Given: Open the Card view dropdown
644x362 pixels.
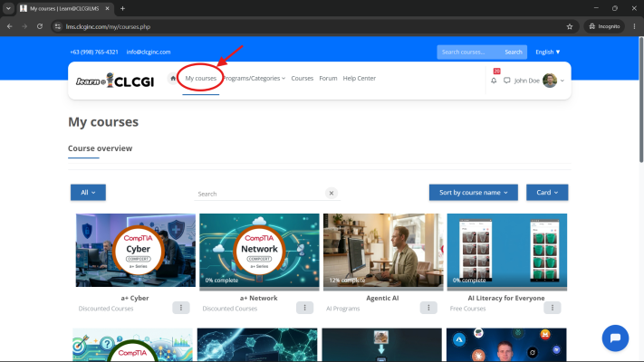Looking at the screenshot, I should (x=547, y=193).
